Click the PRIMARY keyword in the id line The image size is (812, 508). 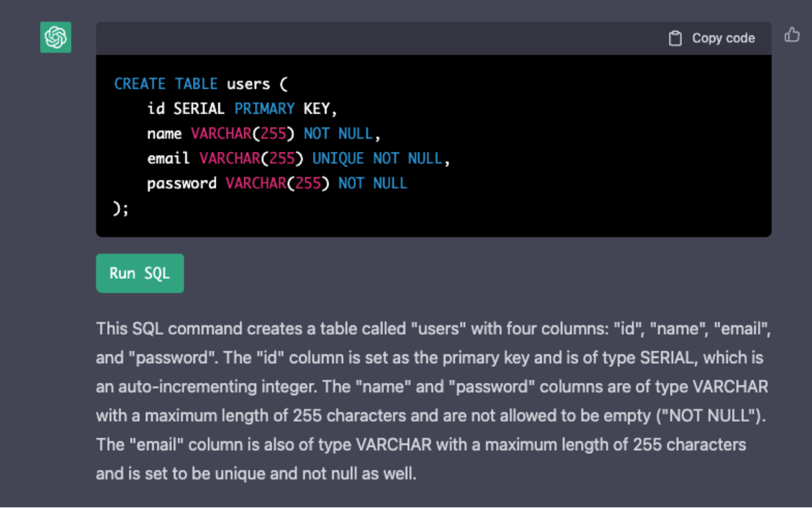click(x=265, y=109)
